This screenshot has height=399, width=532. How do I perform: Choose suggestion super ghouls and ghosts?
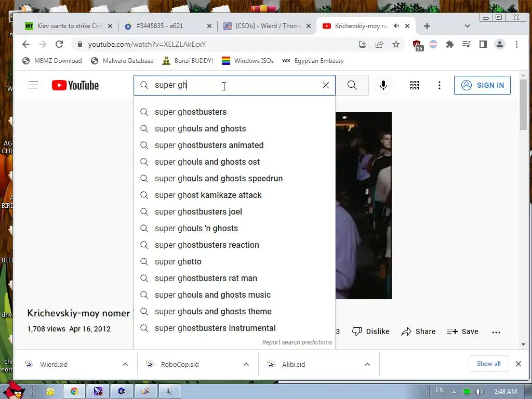click(234, 129)
